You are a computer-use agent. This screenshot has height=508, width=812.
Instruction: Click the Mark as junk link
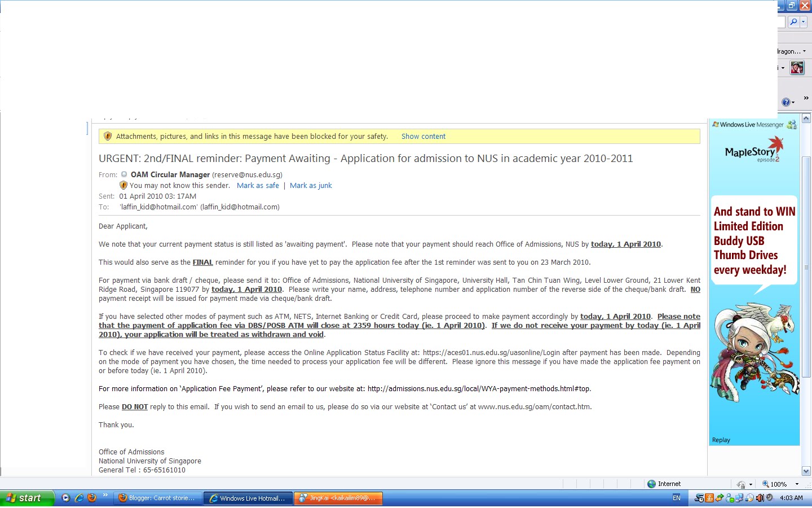pos(311,186)
